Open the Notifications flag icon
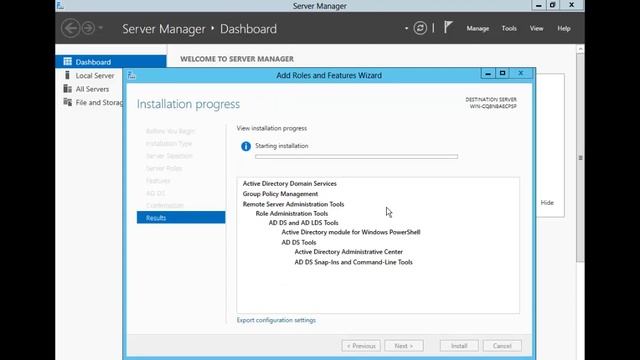This screenshot has height=360, width=640. coord(448,28)
